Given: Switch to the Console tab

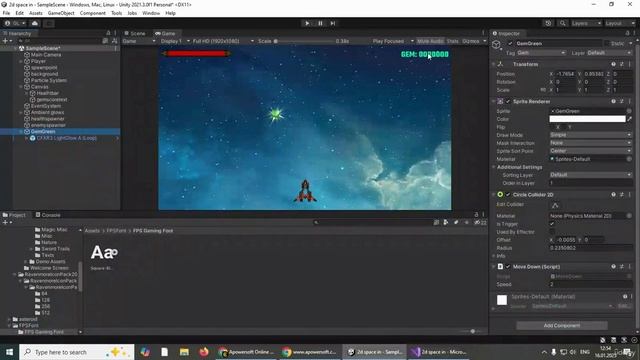Looking at the screenshot, I should point(48,215).
